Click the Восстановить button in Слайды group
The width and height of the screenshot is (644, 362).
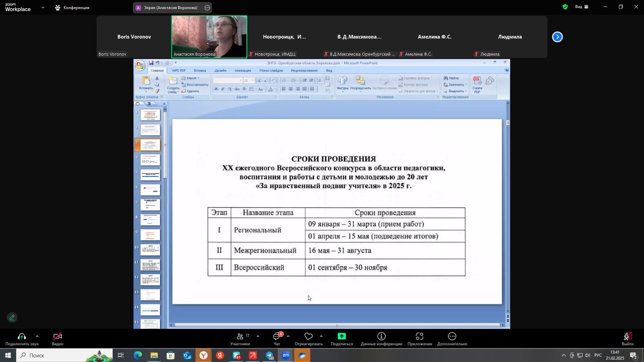pyautogui.click(x=195, y=84)
